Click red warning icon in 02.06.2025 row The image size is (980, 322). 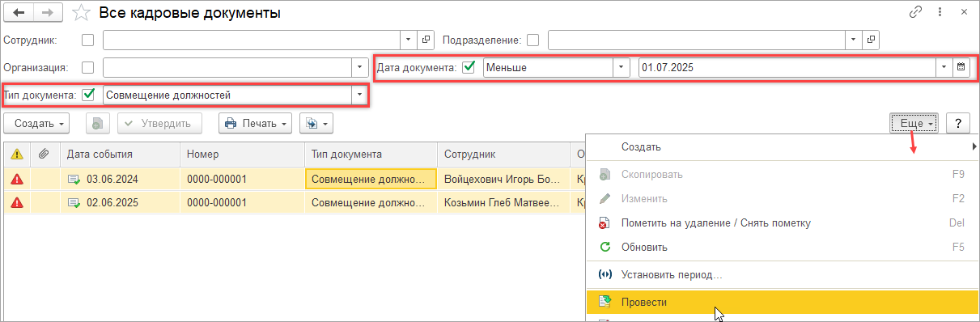pos(16,202)
